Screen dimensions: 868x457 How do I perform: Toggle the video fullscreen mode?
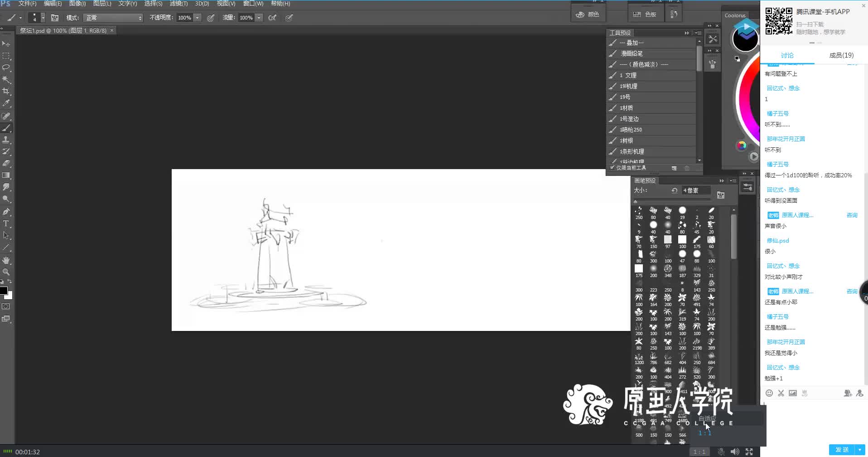(x=749, y=452)
